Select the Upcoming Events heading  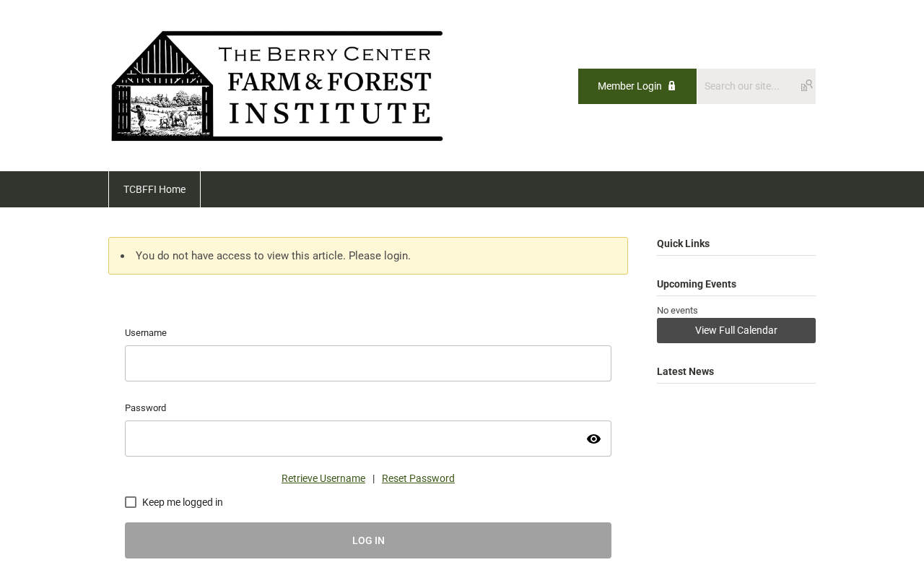pos(697,284)
